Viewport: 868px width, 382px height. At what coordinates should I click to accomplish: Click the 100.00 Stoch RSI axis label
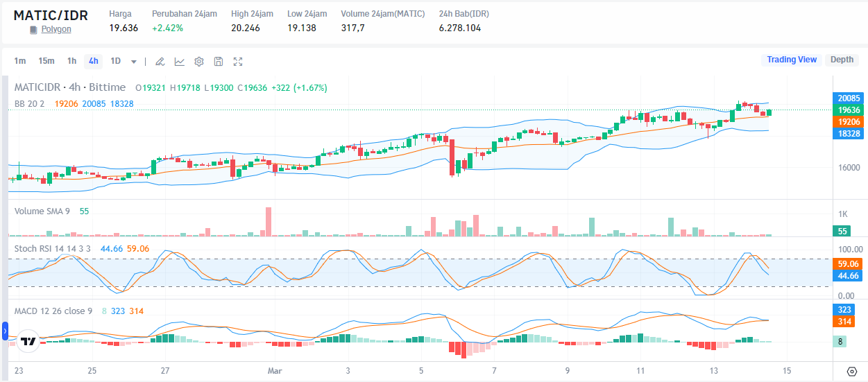(851, 250)
